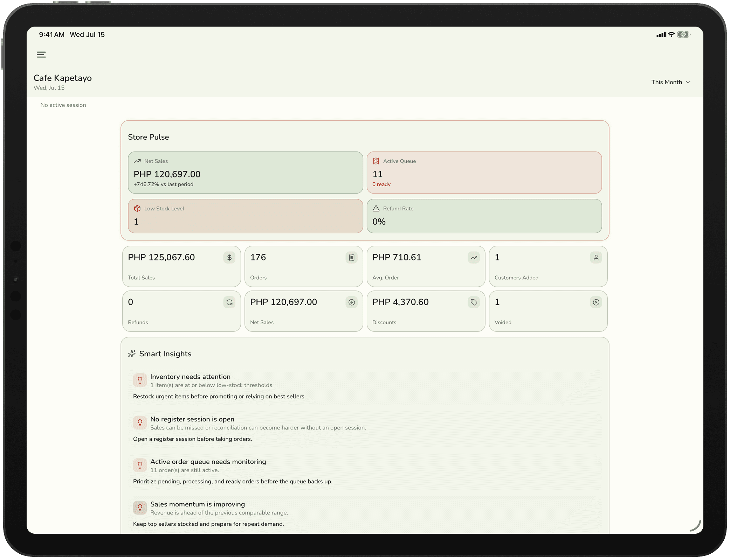This screenshot has height=560, width=730.
Task: Click 'Restock urgent items before promoting' text
Action: click(219, 397)
